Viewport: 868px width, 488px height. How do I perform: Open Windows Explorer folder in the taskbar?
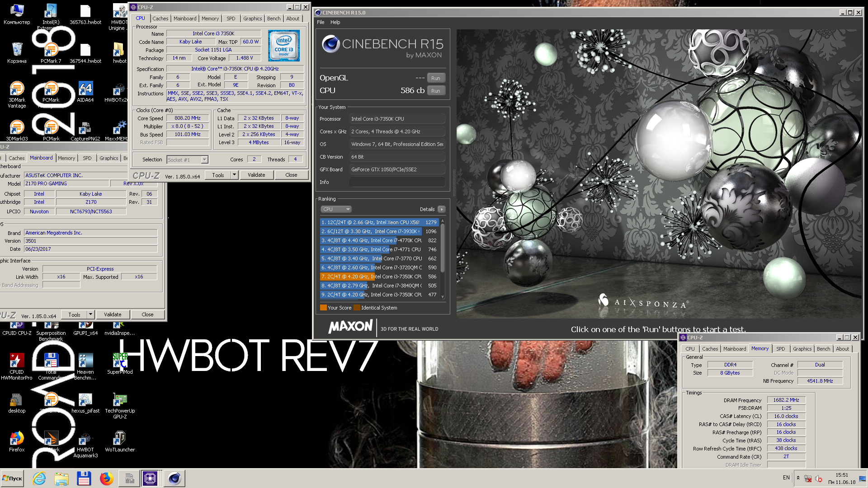click(61, 478)
